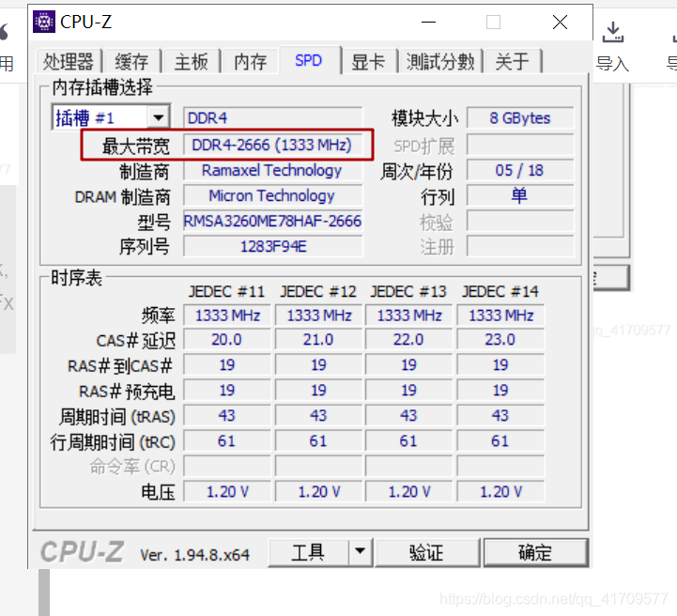Click the 单 rank value field
677x616 pixels.
[x=520, y=195]
